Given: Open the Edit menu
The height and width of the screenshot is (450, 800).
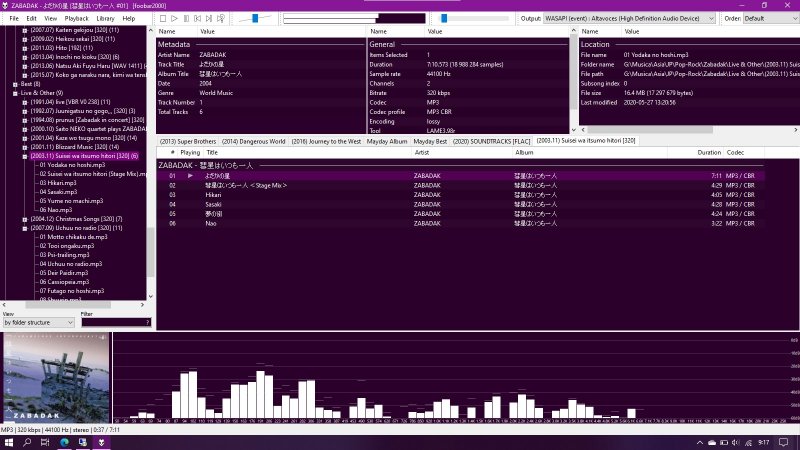Looking at the screenshot, I should click(31, 18).
